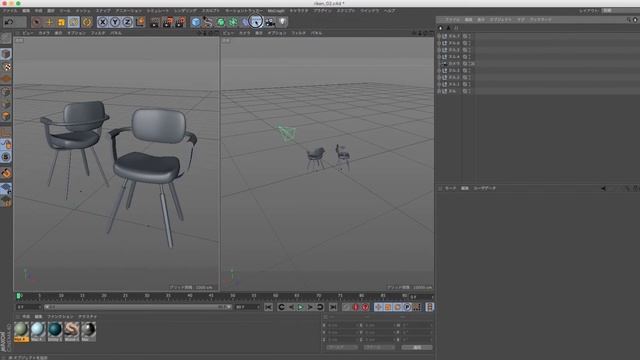640x360 pixels.
Task: Expand the ヌル.6 object row
Action: pos(439,43)
